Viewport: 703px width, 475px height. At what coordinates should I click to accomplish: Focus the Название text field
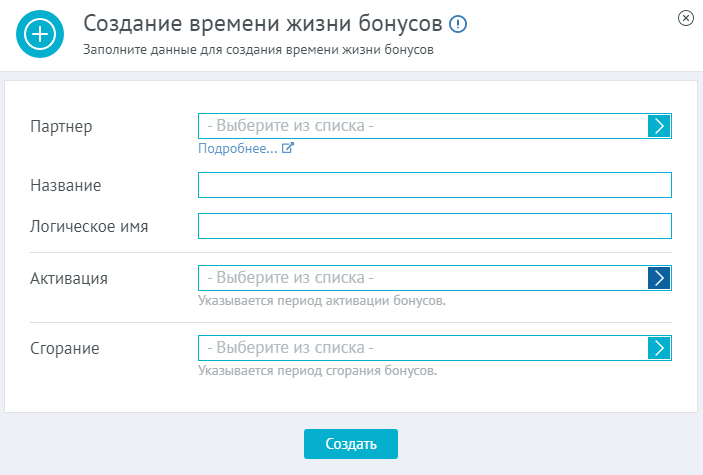click(x=434, y=185)
